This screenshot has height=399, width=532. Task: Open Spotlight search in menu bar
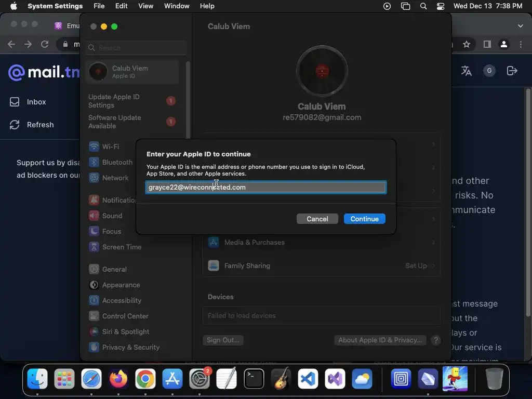423,6
